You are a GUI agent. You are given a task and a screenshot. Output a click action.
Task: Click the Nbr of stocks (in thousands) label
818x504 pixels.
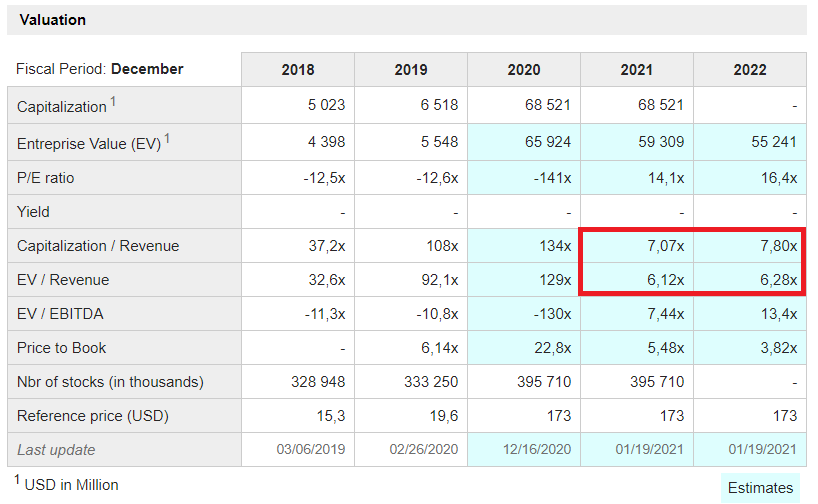coord(110,382)
